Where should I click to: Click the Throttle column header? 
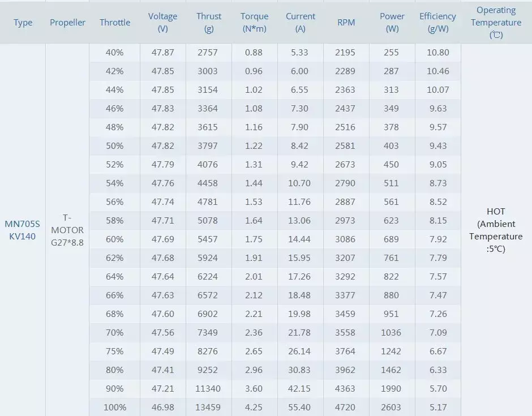pyautogui.click(x=115, y=23)
